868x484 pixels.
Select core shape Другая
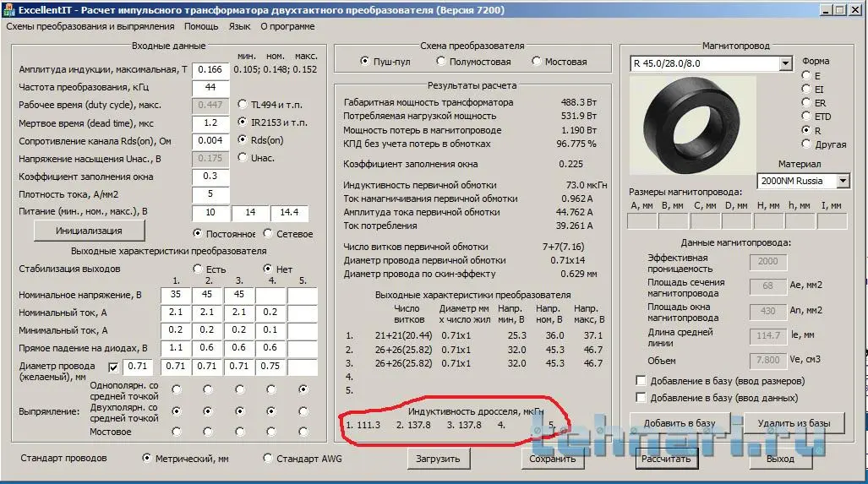click(x=806, y=144)
